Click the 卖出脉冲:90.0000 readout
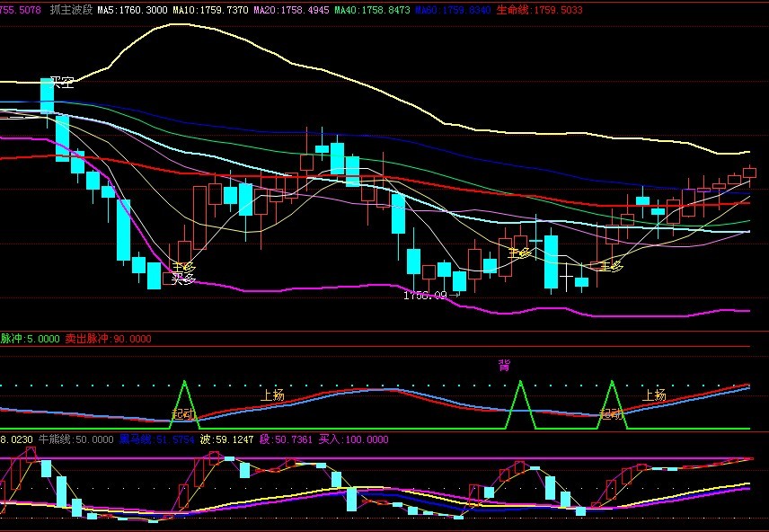 click(x=109, y=339)
